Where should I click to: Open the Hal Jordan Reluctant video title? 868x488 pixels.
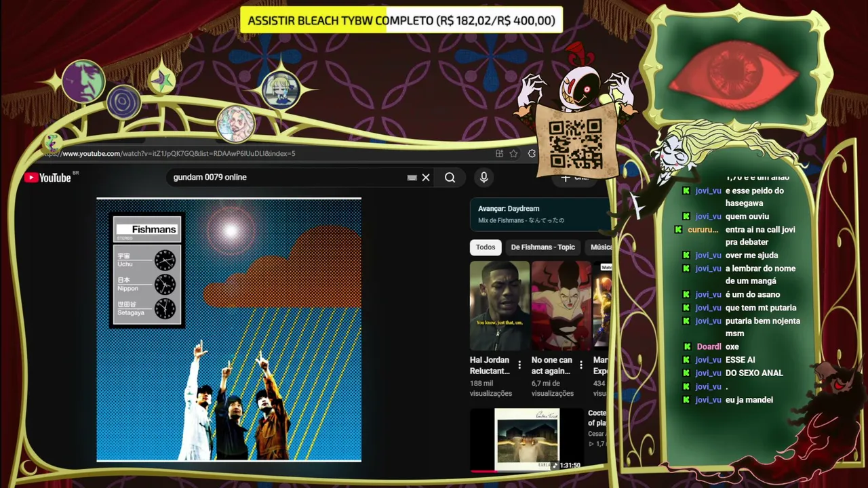click(490, 365)
